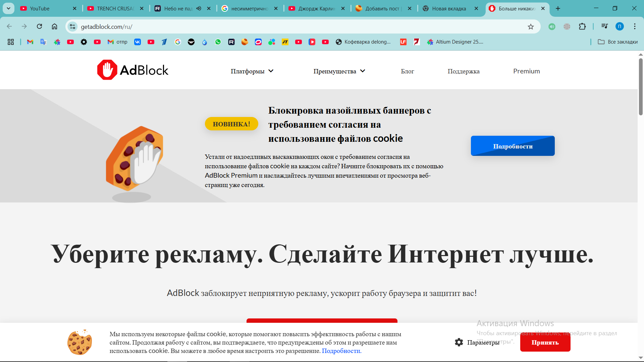
Task: Click the blue Подробности button
Action: (513, 146)
